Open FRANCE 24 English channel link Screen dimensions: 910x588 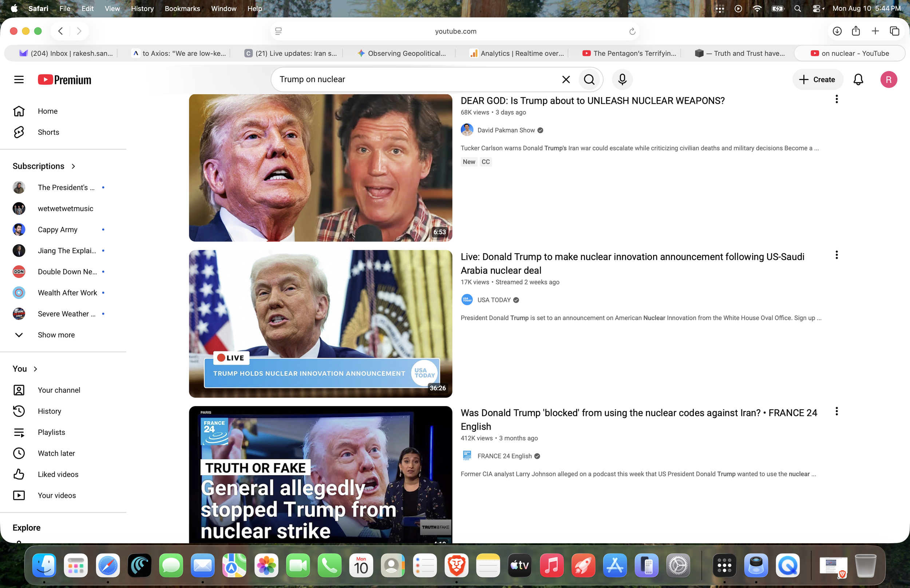[505, 456]
